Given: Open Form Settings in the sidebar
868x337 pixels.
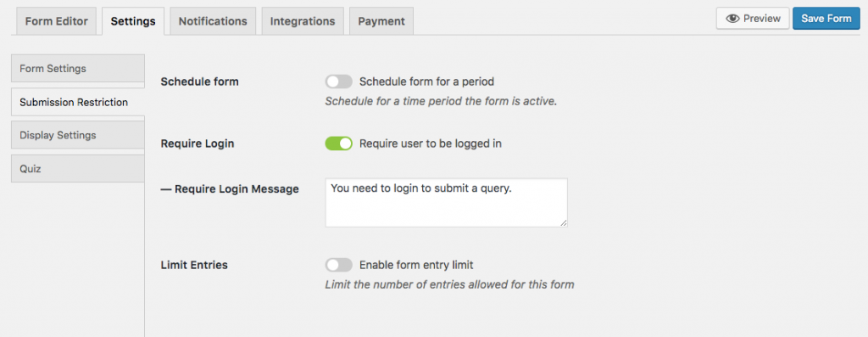Looking at the screenshot, I should point(77,69).
